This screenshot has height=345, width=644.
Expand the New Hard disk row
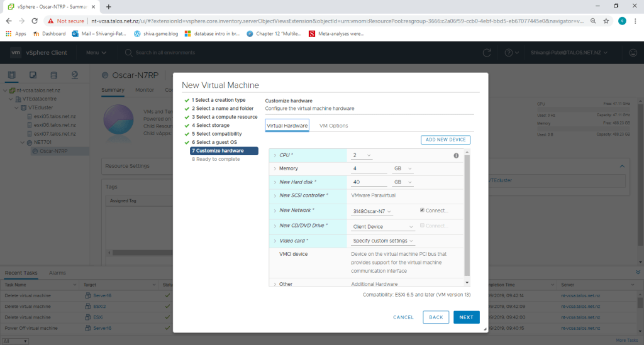[275, 182]
